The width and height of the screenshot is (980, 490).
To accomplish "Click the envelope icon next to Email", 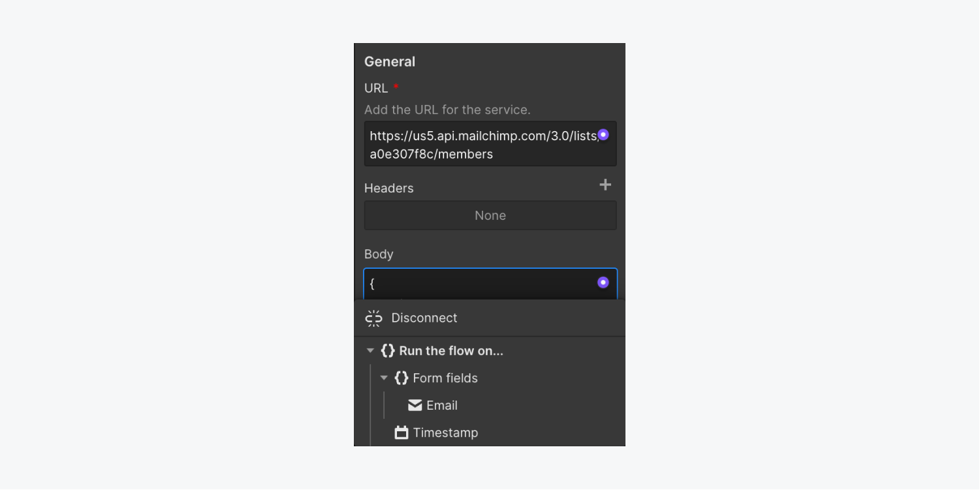I will pos(415,406).
